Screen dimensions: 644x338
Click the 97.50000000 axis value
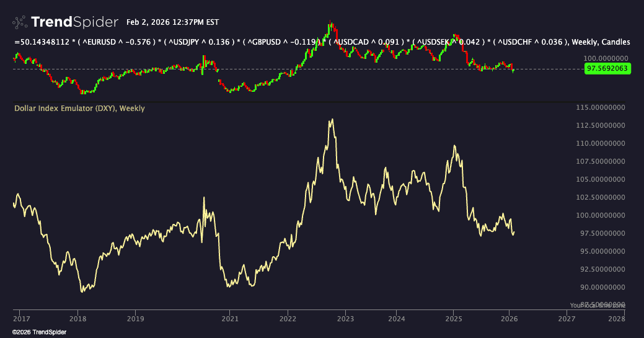(602, 234)
